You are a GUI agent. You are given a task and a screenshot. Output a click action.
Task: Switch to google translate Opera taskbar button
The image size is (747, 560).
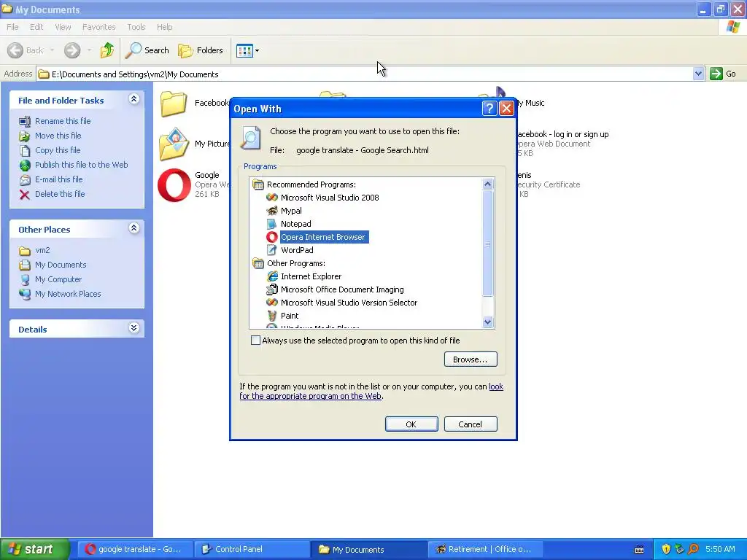click(135, 549)
